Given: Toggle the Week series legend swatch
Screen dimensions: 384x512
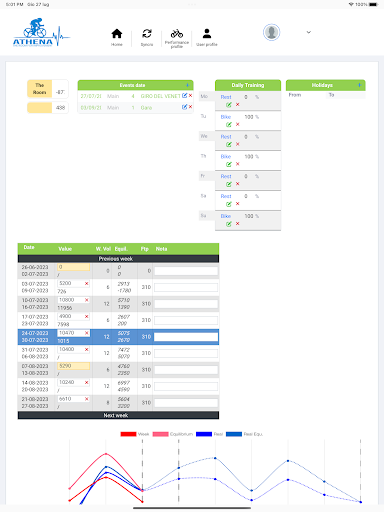Looking at the screenshot, I should click(x=128, y=434).
